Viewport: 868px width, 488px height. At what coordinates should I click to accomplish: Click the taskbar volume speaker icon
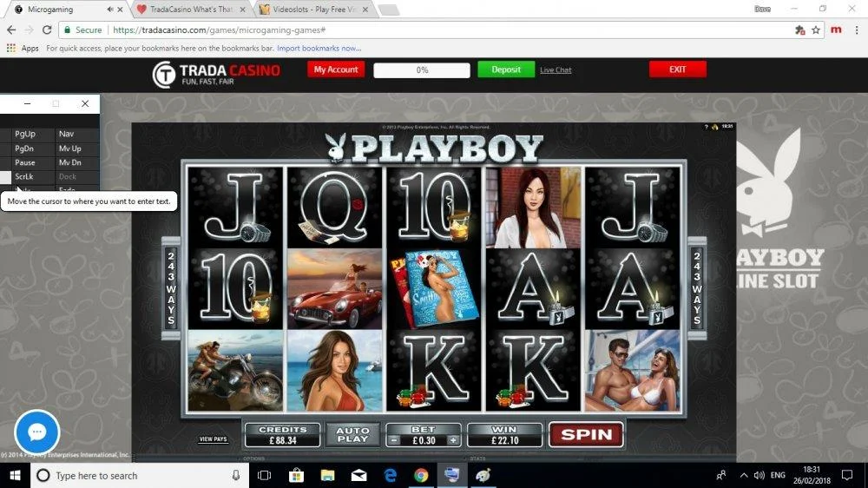click(x=759, y=475)
